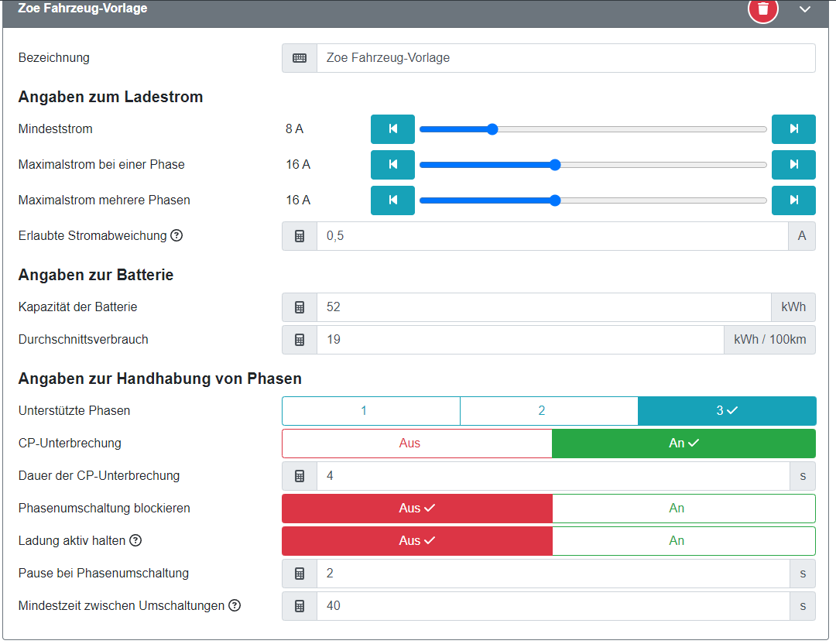Open help for Erlaubte Stromabweichung
The image size is (836, 644).
pos(176,235)
